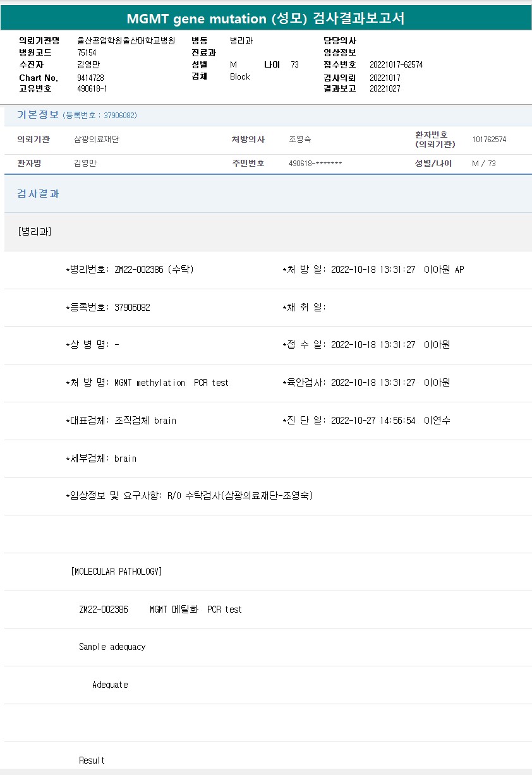Select the 성별/나이 value 'M / 73'
Viewport: 532px width, 775px height.
(484, 164)
